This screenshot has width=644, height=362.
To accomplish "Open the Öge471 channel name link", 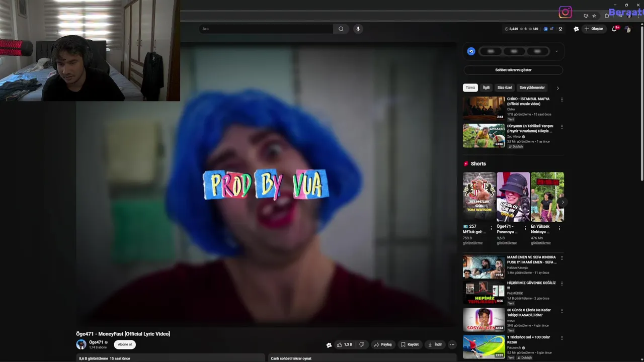I will click(x=96, y=342).
